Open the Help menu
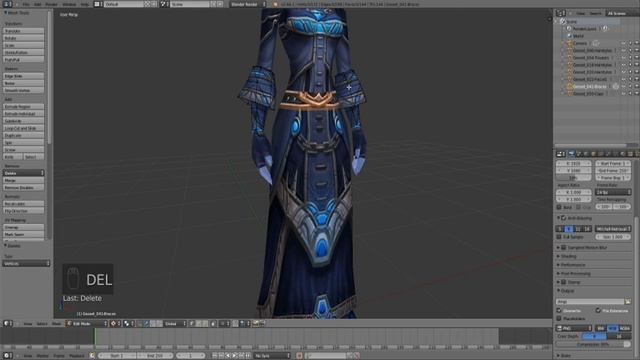 coord(84,4)
